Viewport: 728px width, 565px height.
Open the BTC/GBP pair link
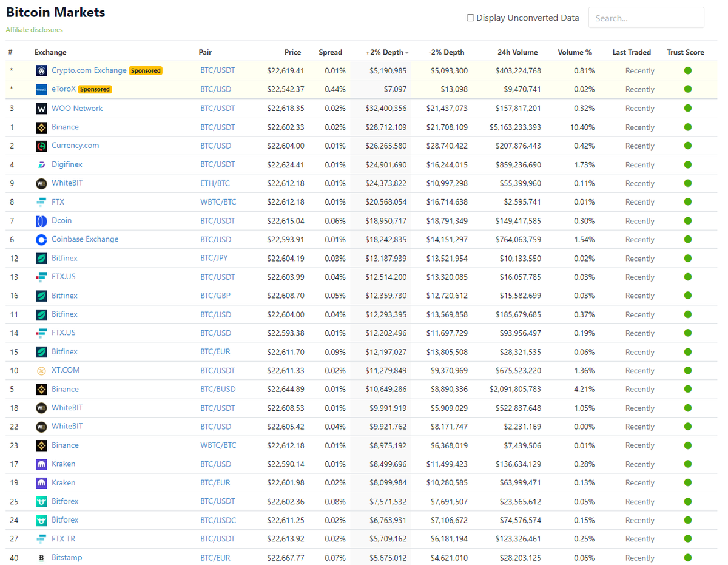(x=215, y=296)
